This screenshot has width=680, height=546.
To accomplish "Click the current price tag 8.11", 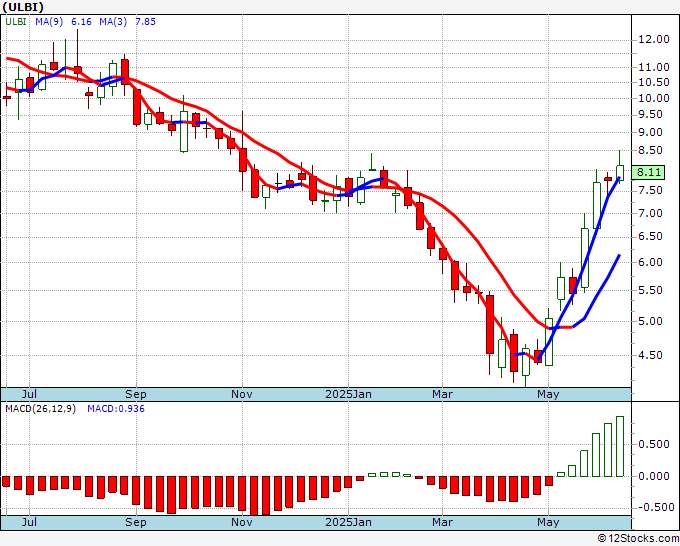I will (648, 172).
